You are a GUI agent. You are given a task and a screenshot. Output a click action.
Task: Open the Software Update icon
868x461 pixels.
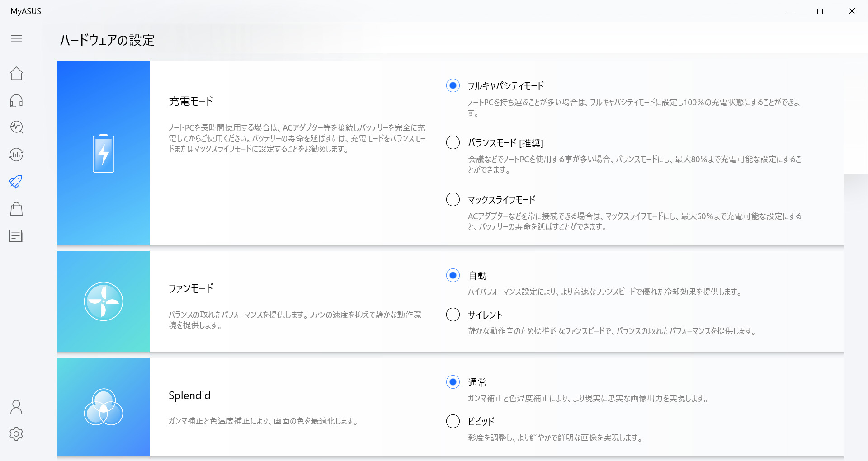[x=16, y=155]
